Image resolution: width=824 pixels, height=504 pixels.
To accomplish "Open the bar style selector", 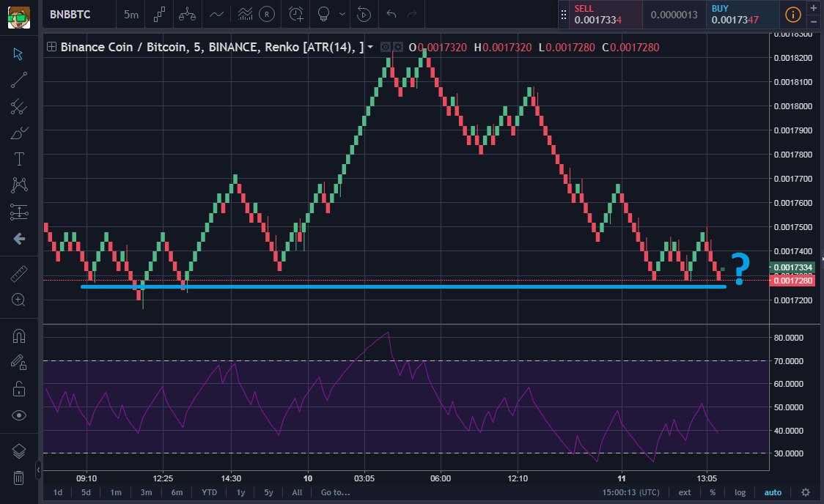I will pos(159,15).
